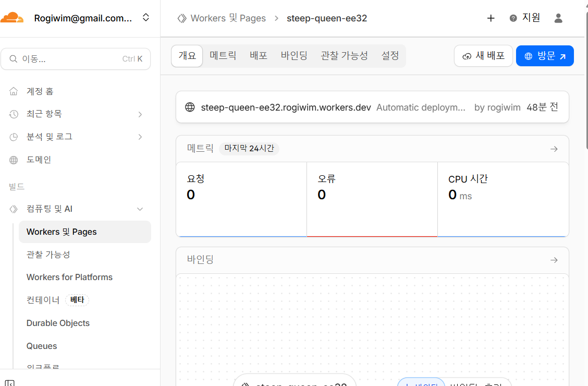Switch to the 설정 tab
The width and height of the screenshot is (588, 386).
click(x=390, y=56)
